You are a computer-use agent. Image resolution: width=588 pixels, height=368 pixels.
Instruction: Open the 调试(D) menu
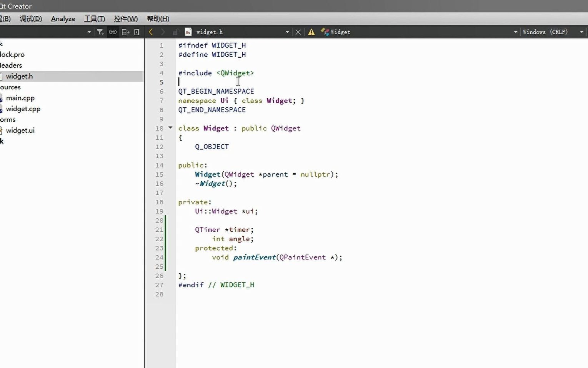31,19
